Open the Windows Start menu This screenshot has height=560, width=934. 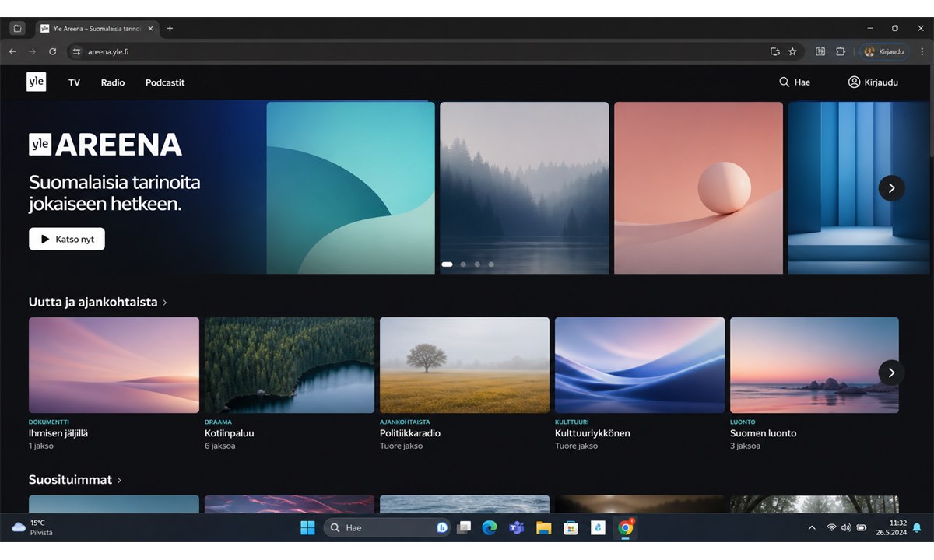[307, 527]
